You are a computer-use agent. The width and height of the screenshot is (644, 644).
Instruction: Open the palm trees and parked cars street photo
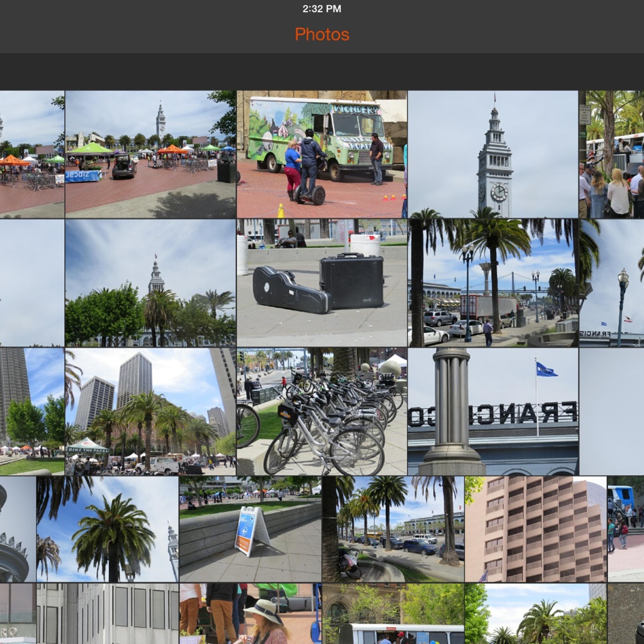[x=393, y=529]
